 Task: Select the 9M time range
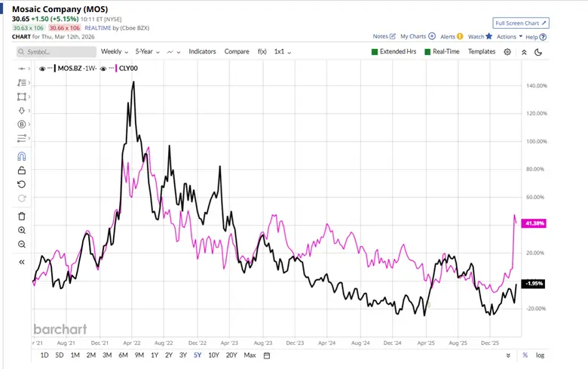(139, 355)
